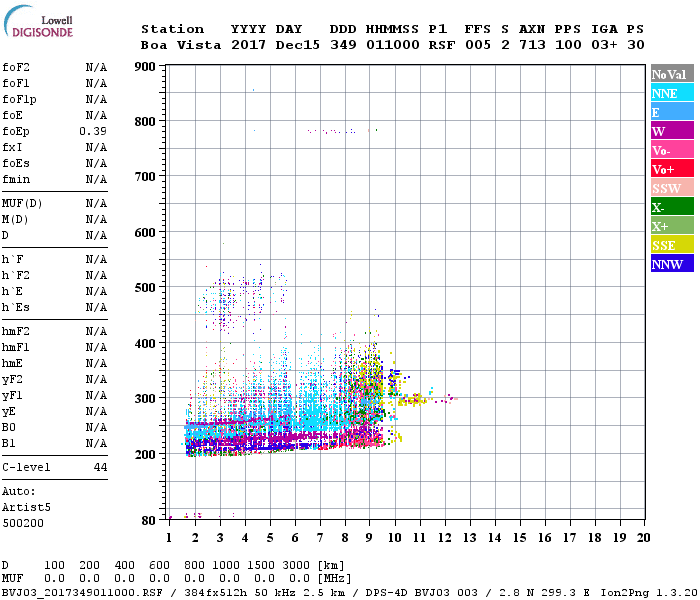Screen dimensions: 700x600
Task: Click the foF2 parameter label
Action: [x=16, y=67]
